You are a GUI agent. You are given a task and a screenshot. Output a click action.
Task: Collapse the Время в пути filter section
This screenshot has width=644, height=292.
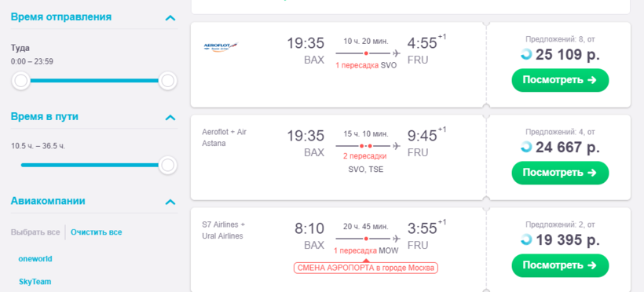(170, 118)
